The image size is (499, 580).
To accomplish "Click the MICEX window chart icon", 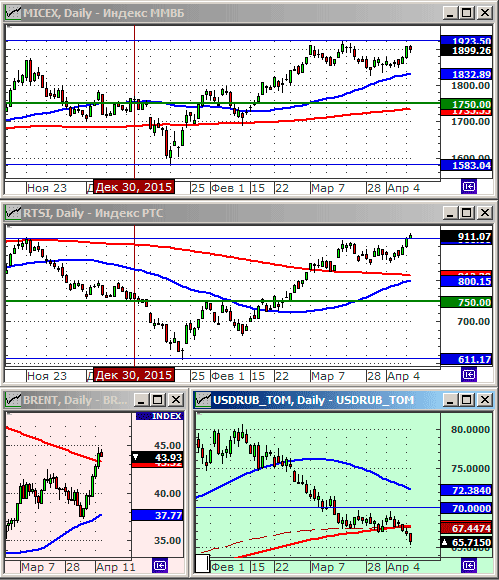I will [13, 13].
